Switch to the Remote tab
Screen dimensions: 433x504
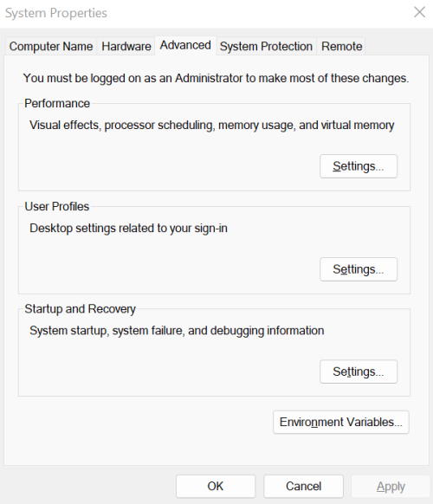[342, 46]
